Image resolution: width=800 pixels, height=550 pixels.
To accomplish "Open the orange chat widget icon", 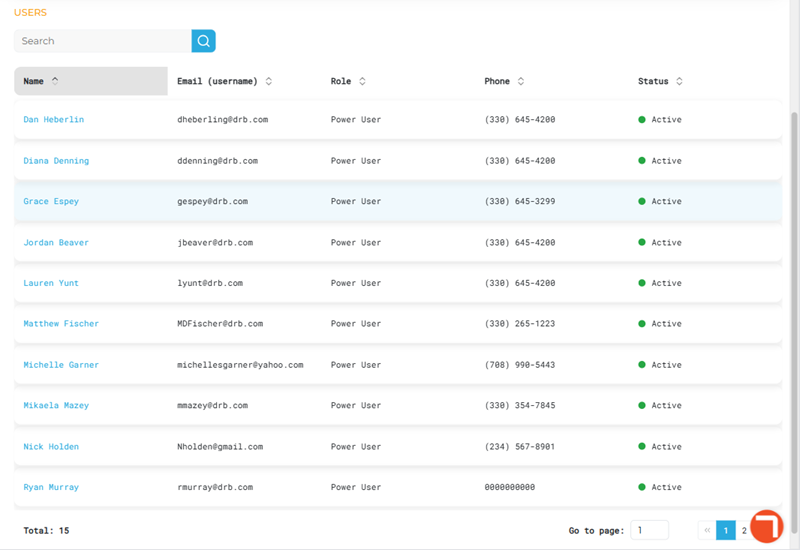I will [767, 526].
